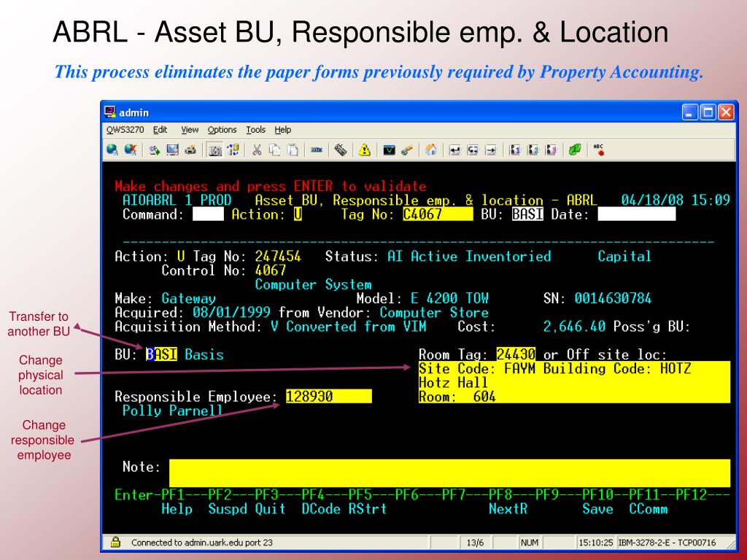The height and width of the screenshot is (560, 747).
Task: Click the paintbrush toolbar icon
Action: [x=407, y=150]
